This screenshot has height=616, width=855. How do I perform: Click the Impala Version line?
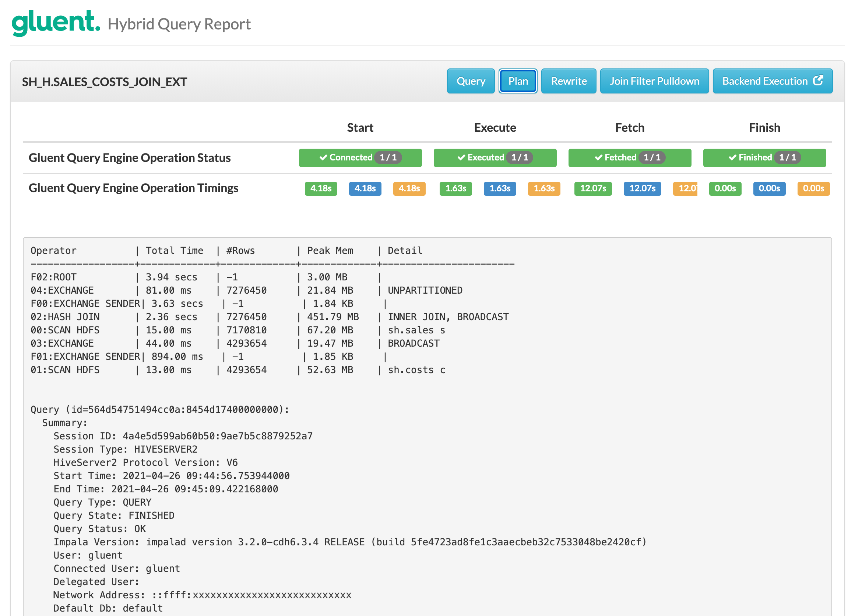point(350,542)
